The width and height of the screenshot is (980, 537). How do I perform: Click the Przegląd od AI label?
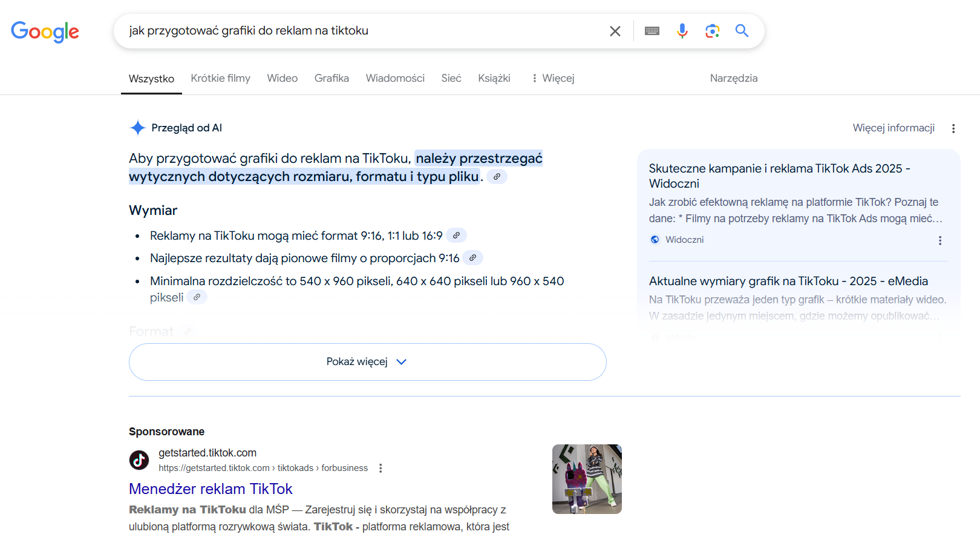(186, 128)
